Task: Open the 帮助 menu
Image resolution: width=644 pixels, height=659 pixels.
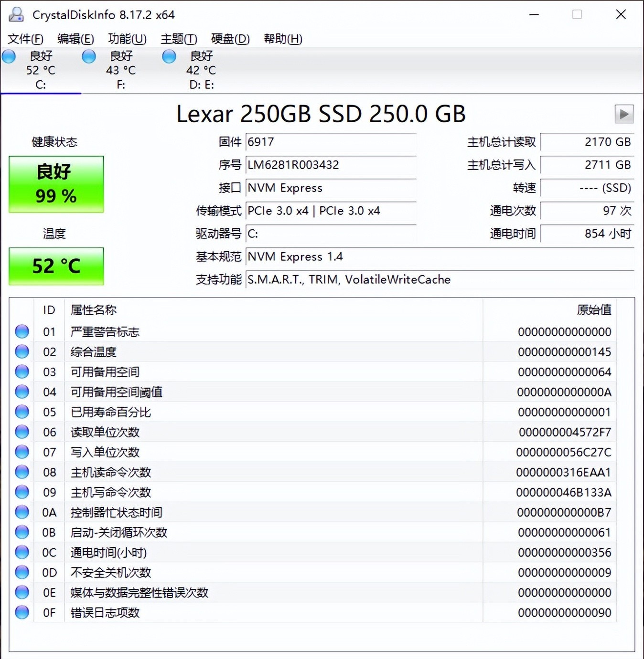Action: [283, 39]
